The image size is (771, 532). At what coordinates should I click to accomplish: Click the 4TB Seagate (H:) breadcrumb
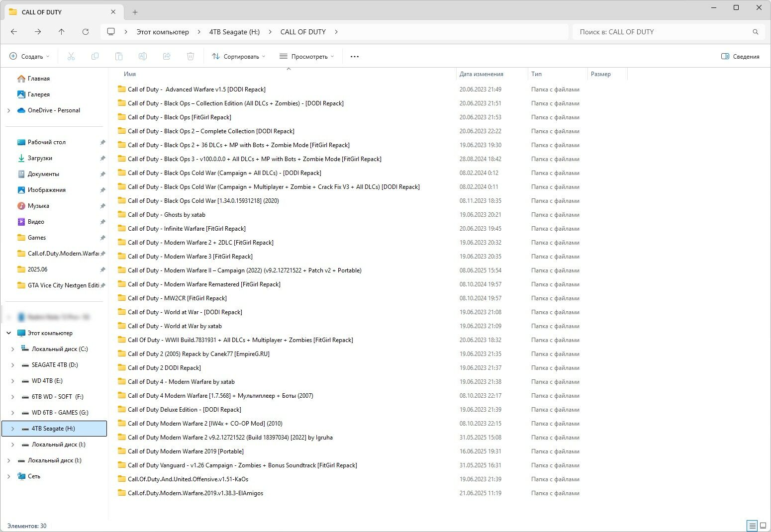click(234, 32)
